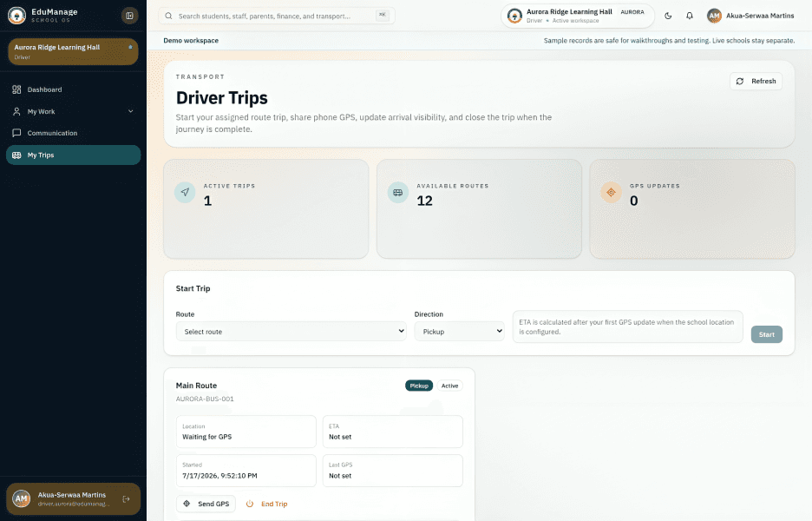Click the GPS Updates target icon

[x=611, y=192]
